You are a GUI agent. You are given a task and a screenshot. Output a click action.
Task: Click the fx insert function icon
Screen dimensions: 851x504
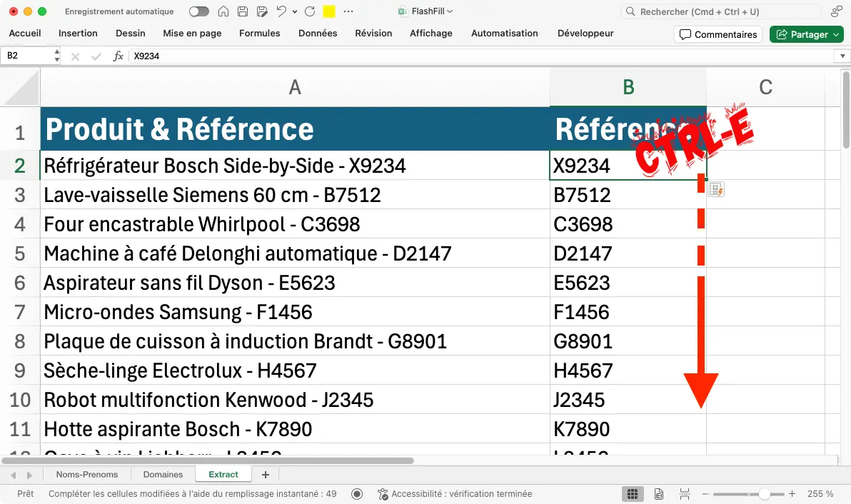[x=118, y=56]
